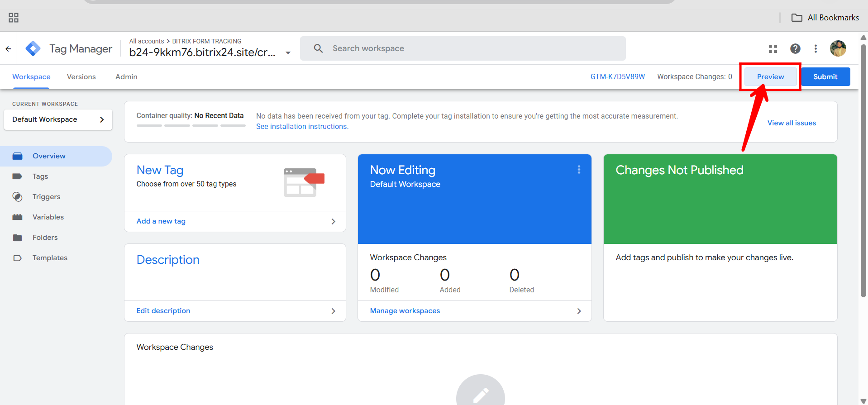Screen dimensions: 868x405
Task: Click the Folders icon in sidebar
Action: 18,238
